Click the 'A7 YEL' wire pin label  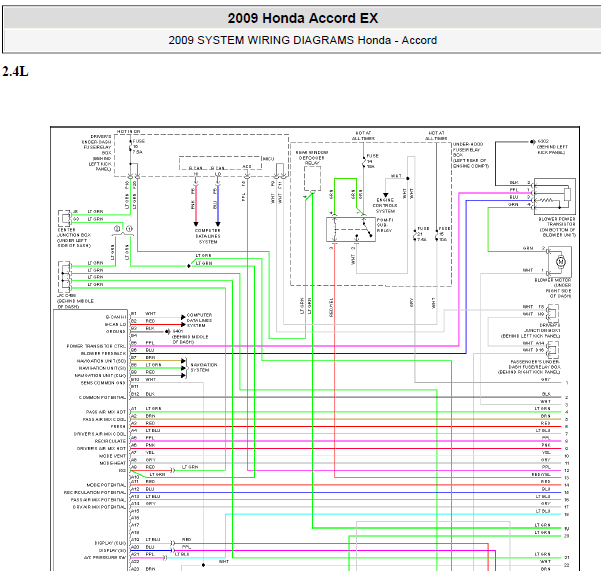[x=143, y=452]
